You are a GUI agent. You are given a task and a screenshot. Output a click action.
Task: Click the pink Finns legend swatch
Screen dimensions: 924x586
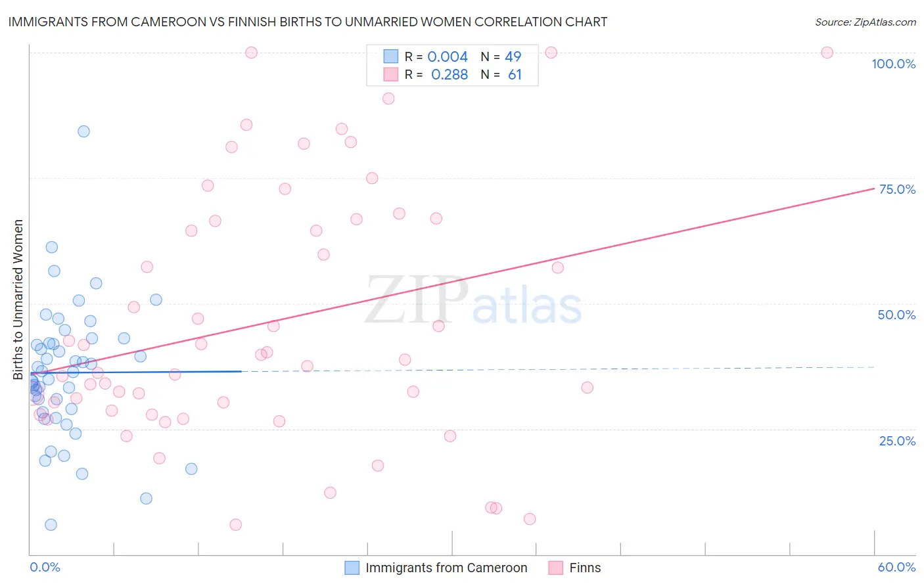coord(556,568)
